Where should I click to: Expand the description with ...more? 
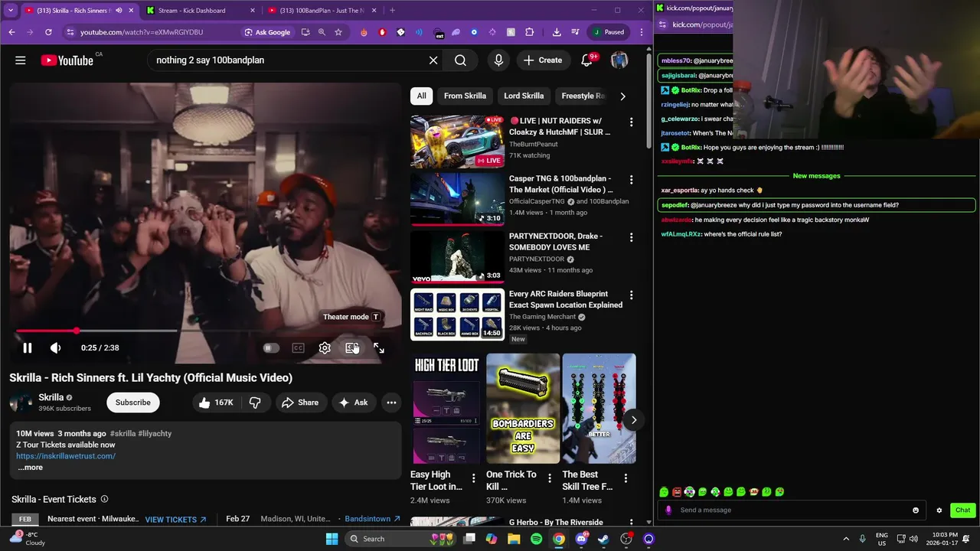click(30, 468)
